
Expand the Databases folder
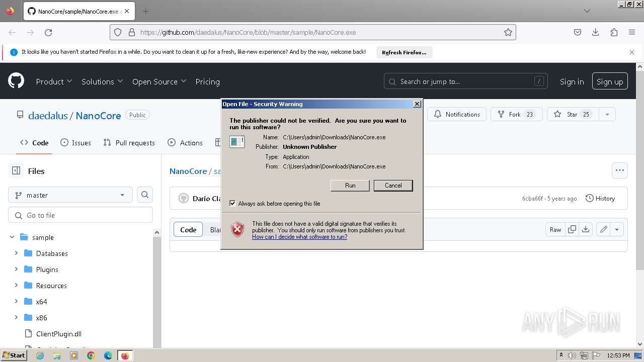(16, 253)
